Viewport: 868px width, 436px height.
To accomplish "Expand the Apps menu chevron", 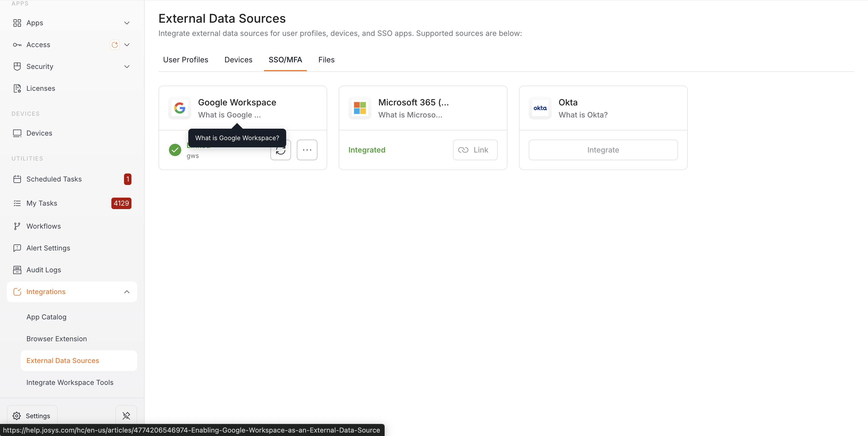I will pyautogui.click(x=127, y=23).
